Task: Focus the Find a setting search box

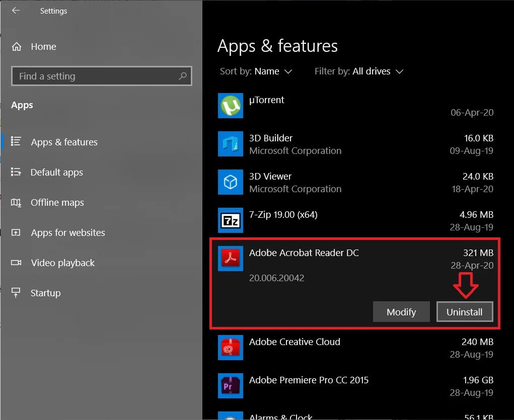Action: (102, 76)
